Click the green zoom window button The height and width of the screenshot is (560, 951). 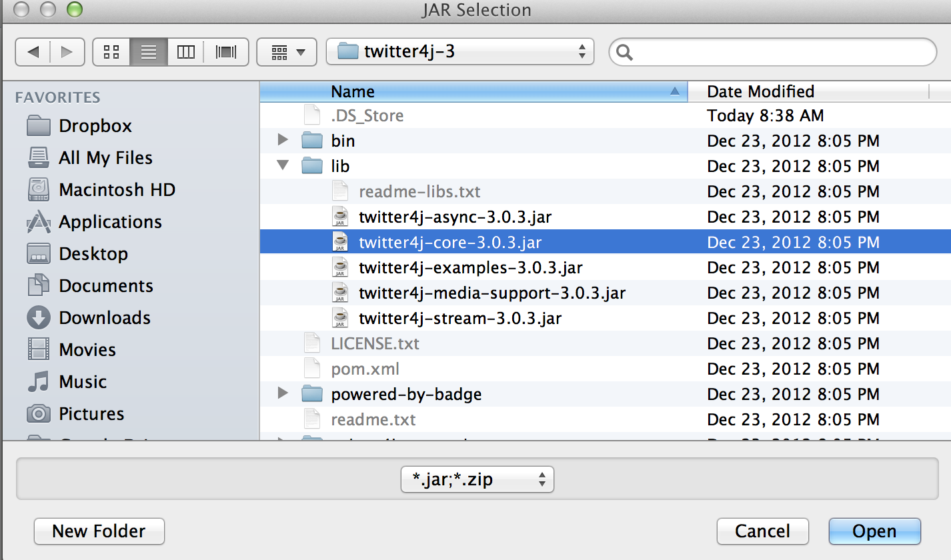pos(75,9)
